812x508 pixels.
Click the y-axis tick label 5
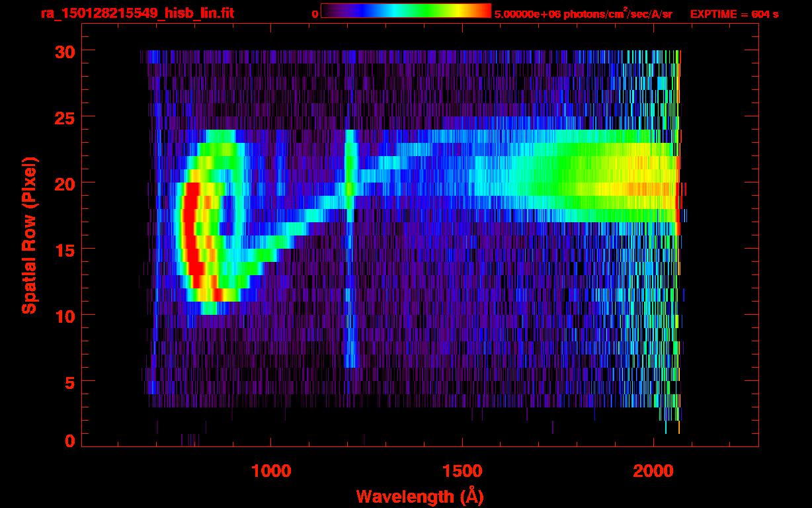(70, 382)
